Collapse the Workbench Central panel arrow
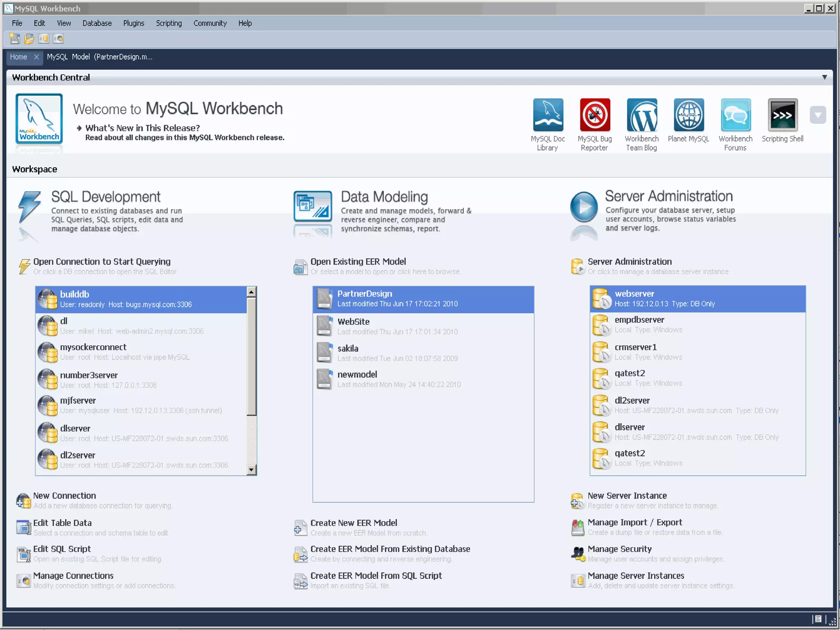Screen dimensions: 840x630 (x=824, y=77)
